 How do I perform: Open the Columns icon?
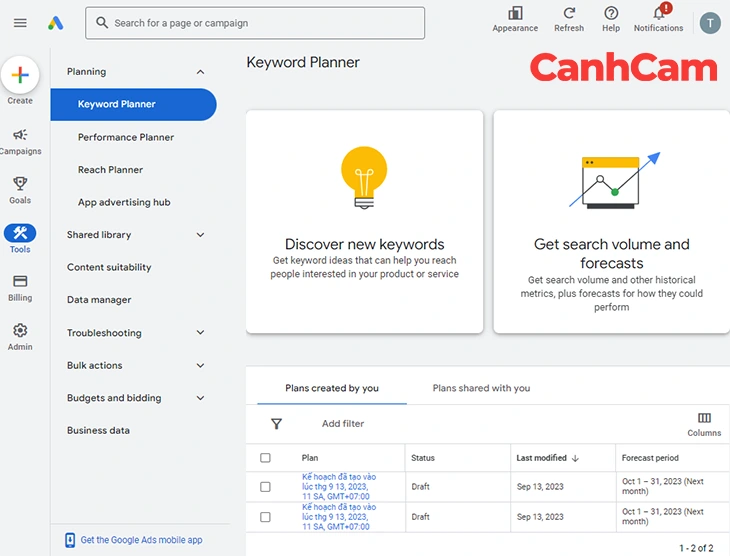coord(704,418)
